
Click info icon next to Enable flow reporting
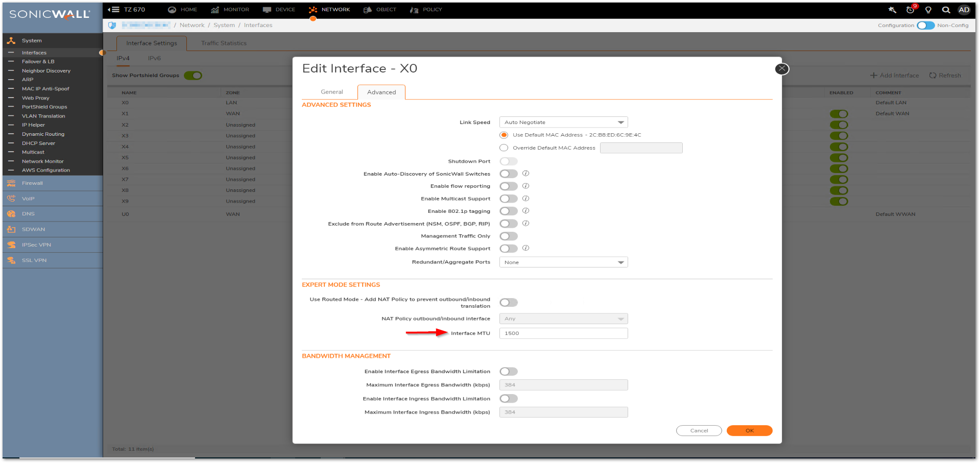[525, 186]
